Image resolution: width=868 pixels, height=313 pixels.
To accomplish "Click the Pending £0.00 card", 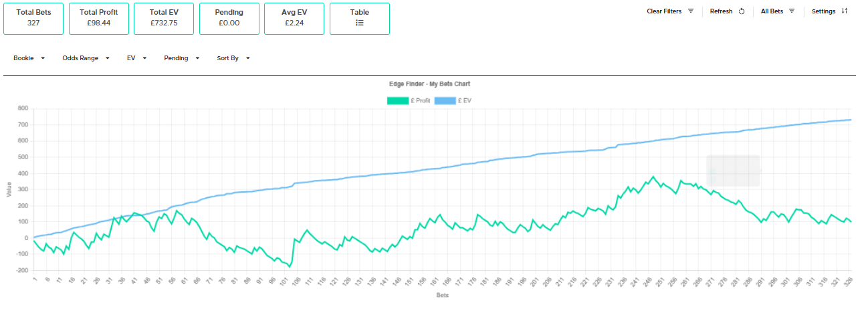I will click(x=229, y=18).
